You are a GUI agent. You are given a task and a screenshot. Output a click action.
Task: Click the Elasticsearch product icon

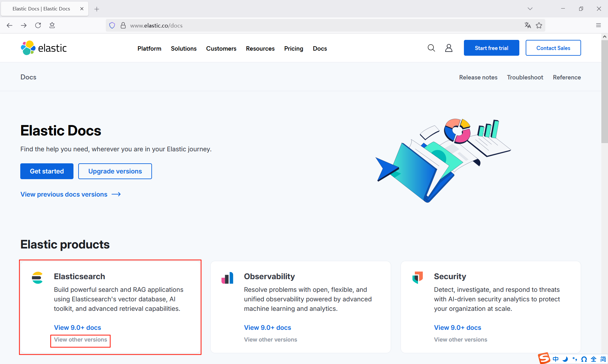click(x=37, y=278)
